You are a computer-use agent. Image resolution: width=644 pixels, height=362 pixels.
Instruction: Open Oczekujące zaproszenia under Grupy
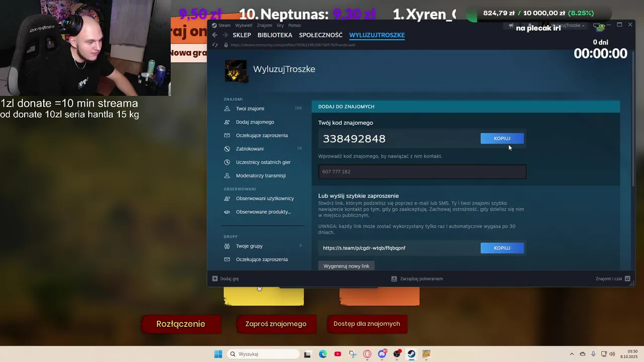(x=263, y=259)
